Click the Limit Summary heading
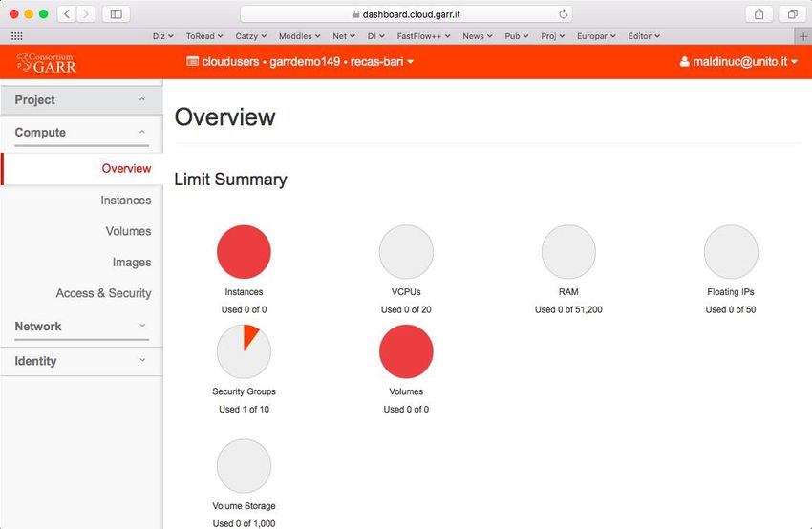 [230, 180]
